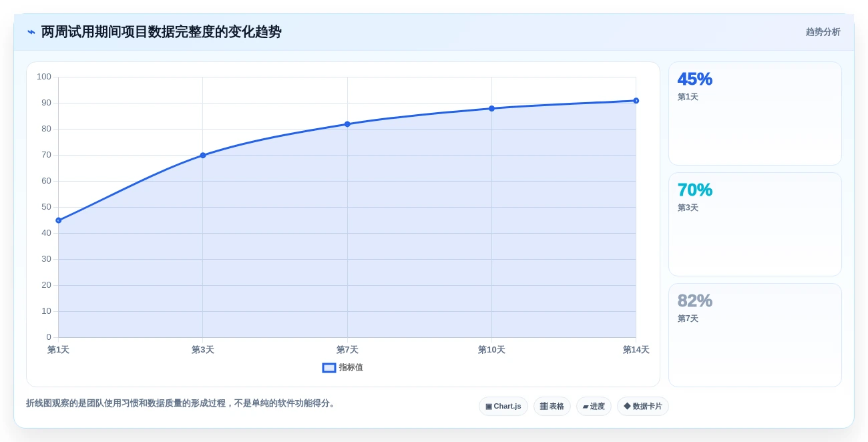This screenshot has height=442, width=868.
Task: Click y-axis value 100
Action: (44, 77)
